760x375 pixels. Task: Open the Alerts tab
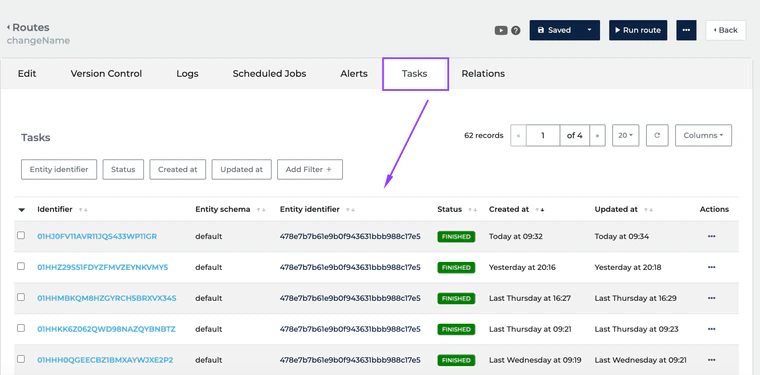point(354,74)
